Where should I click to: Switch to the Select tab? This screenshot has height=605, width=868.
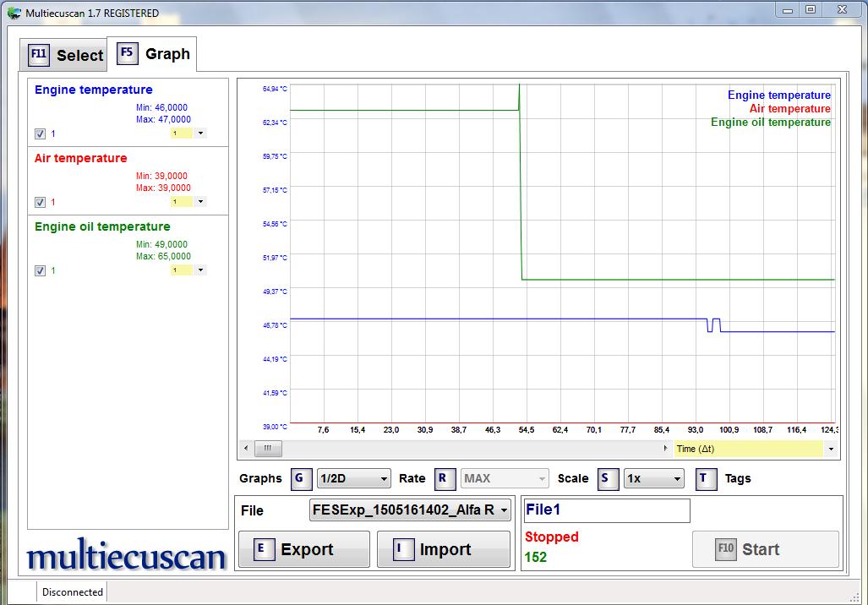66,56
